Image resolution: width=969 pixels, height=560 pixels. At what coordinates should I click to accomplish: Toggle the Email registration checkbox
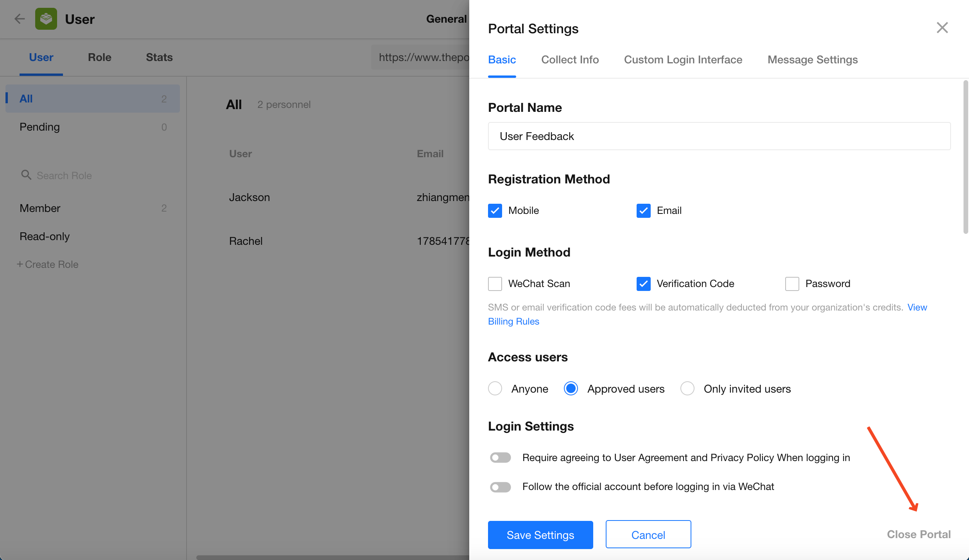(644, 210)
